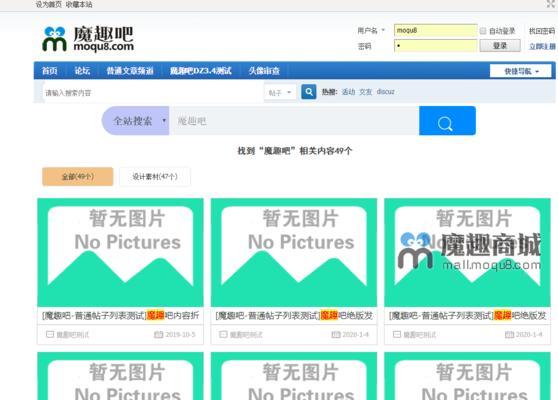Open third card's title ending 吧绝版发
Screen dimensions: 558x400
(x=468, y=315)
